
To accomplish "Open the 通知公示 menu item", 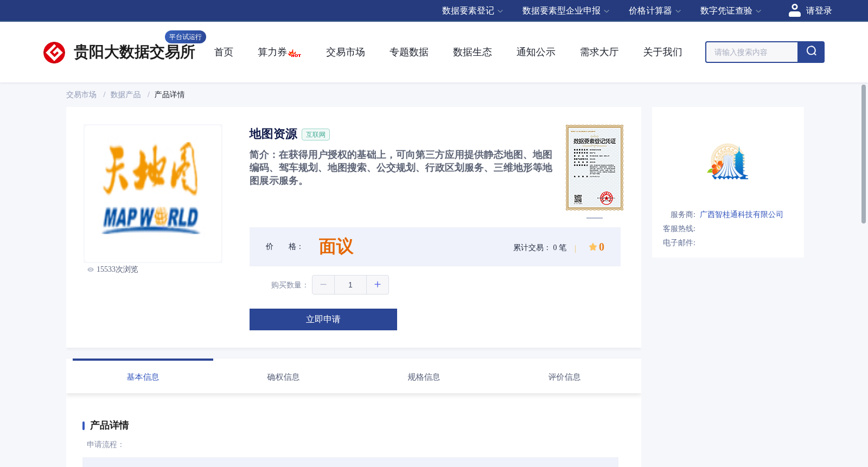I will (x=536, y=52).
